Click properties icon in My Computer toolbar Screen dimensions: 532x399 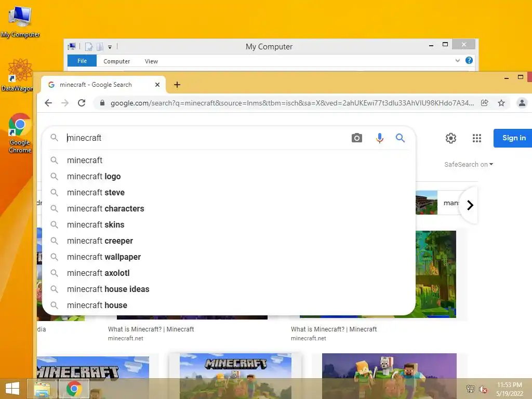88,46
